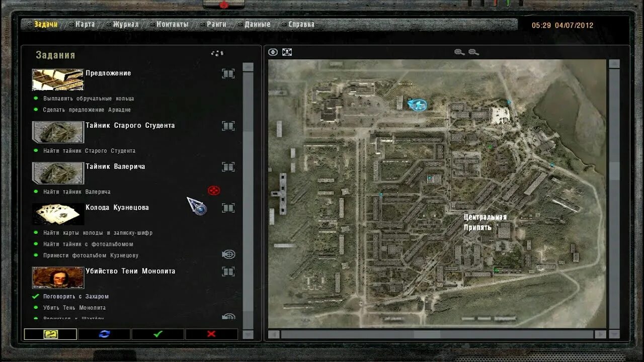Switch to the Задачи tab
The height and width of the screenshot is (362, 644).
46,24
